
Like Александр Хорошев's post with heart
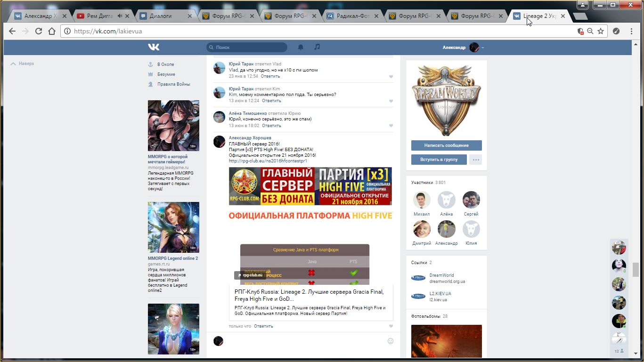pyautogui.click(x=391, y=326)
